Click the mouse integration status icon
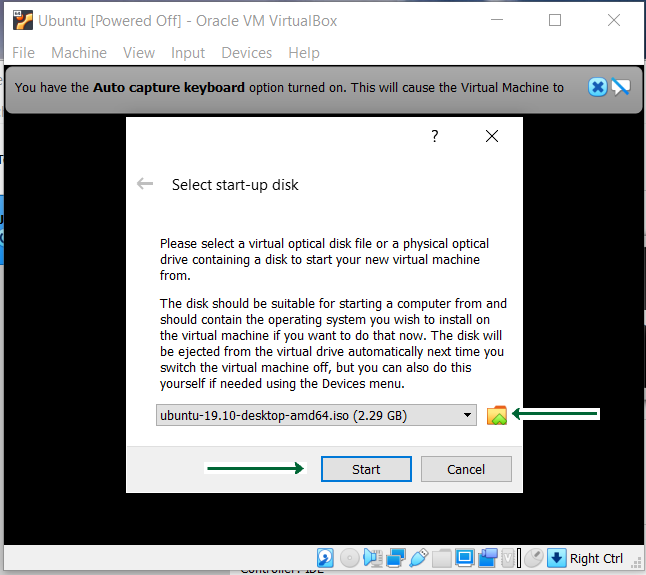This screenshot has height=575, width=646. pyautogui.click(x=534, y=558)
